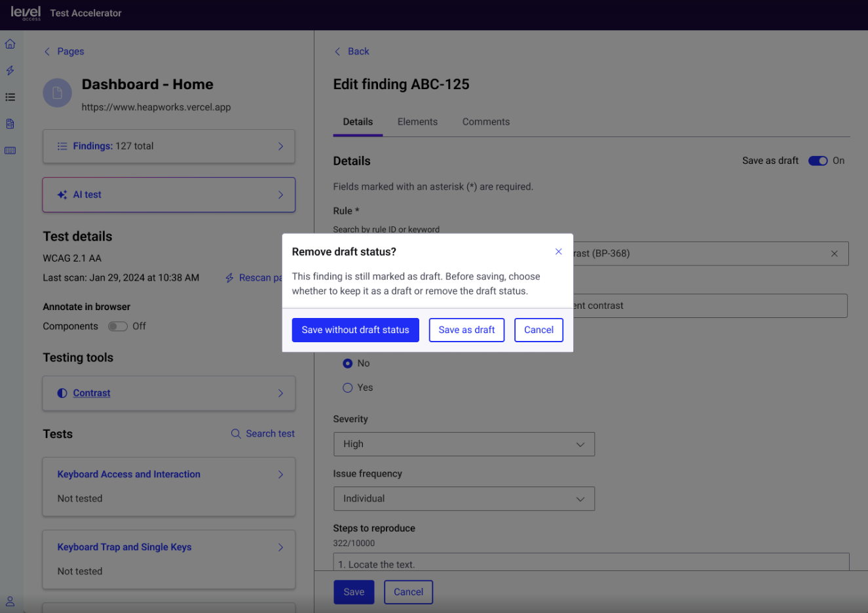
Task: Toggle the Save as draft switch
Action: (x=818, y=161)
